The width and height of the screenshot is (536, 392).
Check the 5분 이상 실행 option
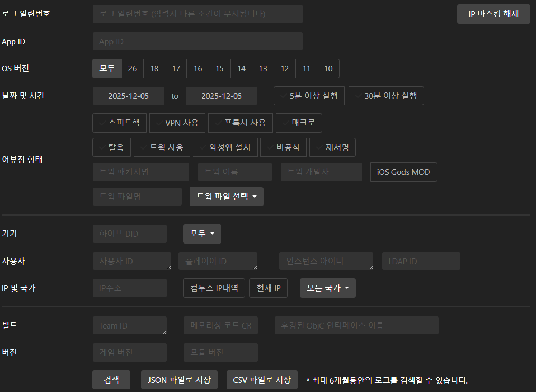tap(309, 96)
